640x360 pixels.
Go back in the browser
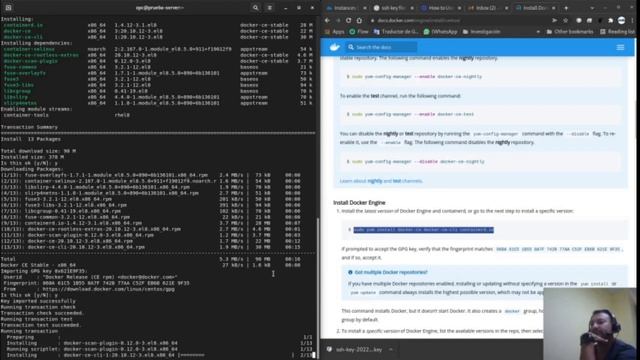click(327, 20)
